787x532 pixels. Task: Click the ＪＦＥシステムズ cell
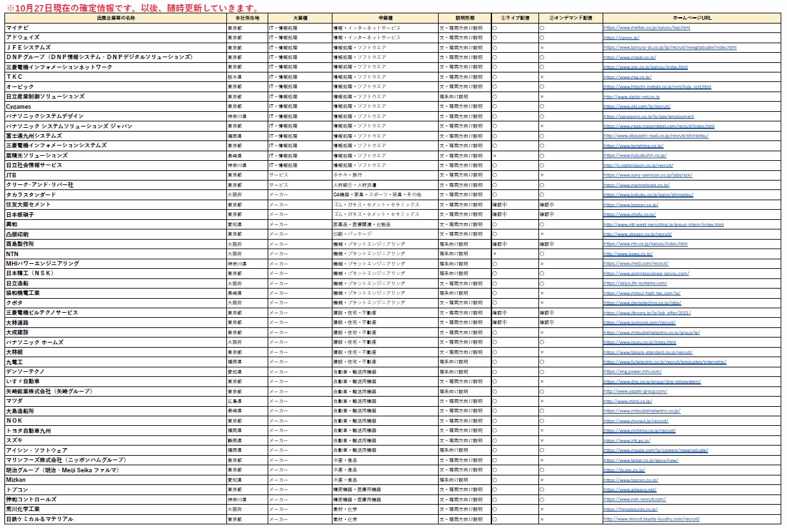pos(115,48)
